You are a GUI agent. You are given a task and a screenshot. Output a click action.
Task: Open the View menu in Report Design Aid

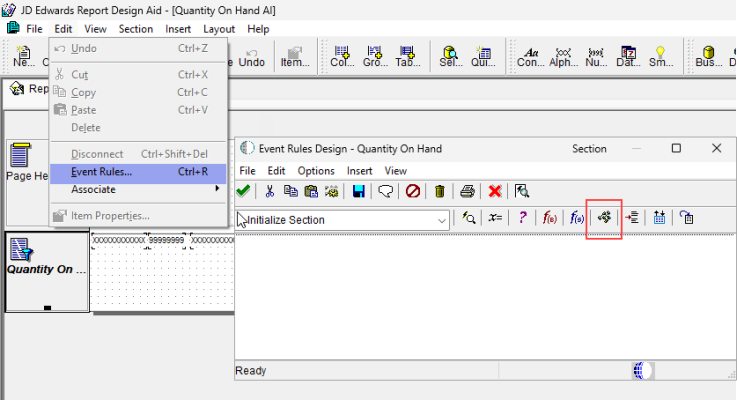point(95,29)
